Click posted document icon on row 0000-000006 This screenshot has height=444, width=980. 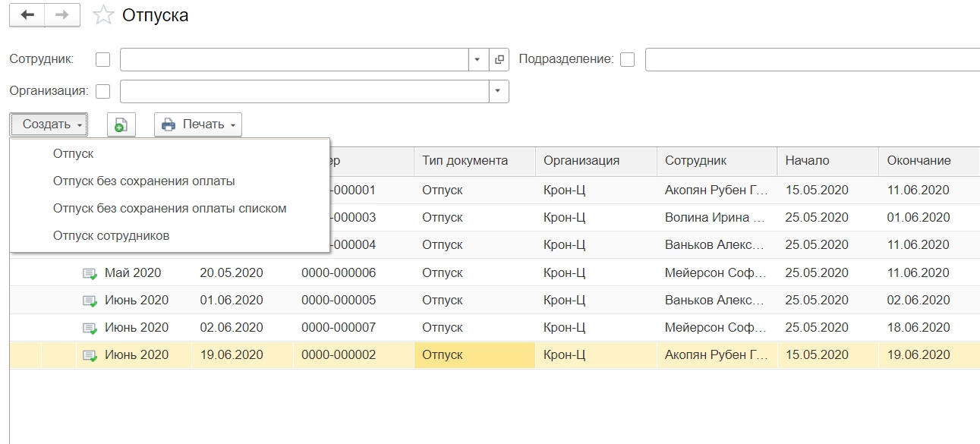click(x=90, y=273)
